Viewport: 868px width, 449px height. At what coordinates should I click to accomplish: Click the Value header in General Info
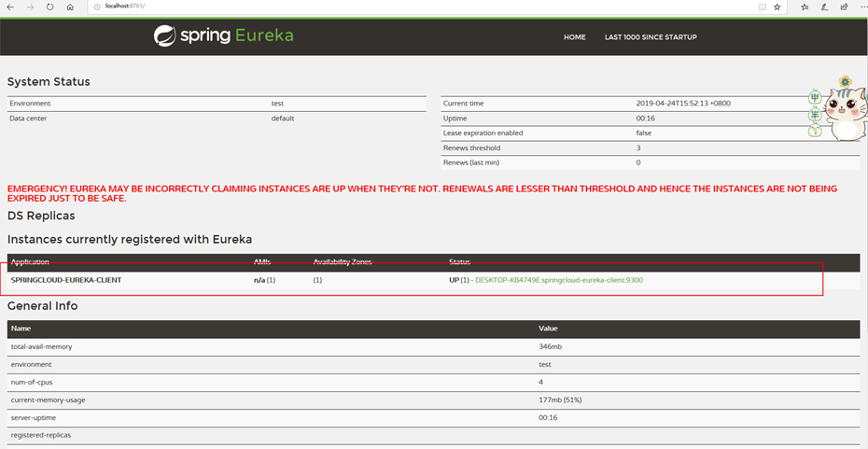coord(548,329)
